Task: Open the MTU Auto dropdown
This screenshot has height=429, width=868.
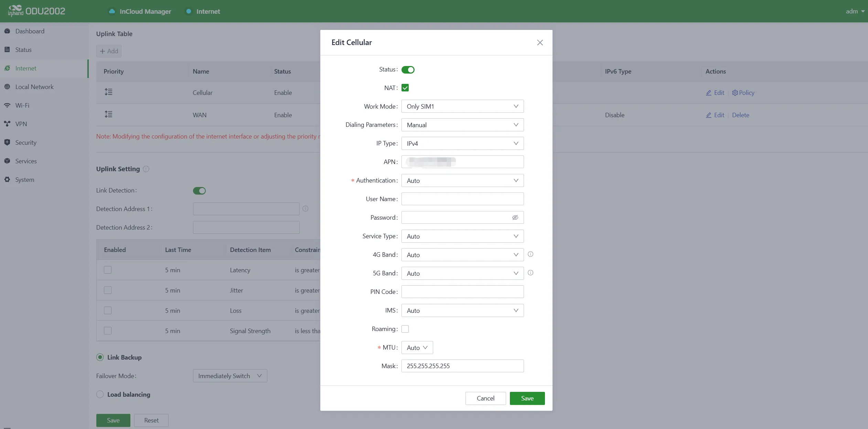Action: point(417,348)
